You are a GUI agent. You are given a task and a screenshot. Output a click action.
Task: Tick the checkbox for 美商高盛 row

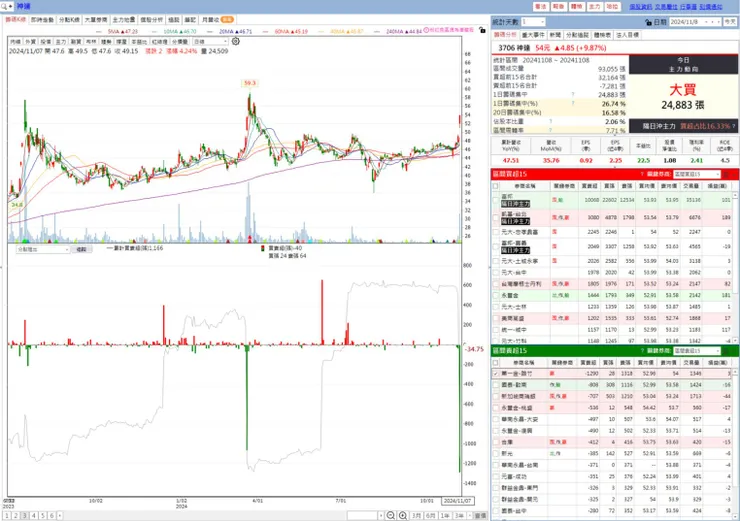496,319
